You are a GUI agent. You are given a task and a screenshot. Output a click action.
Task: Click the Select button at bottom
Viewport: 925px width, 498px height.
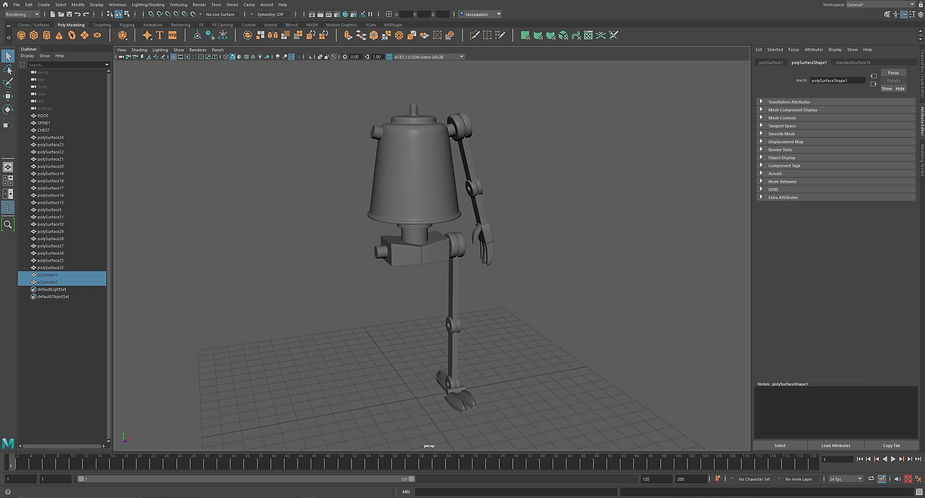click(x=780, y=445)
